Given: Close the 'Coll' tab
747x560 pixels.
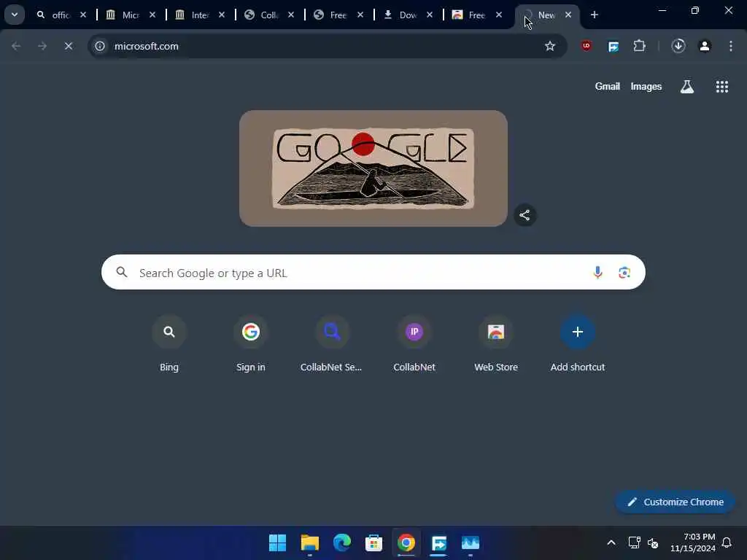Looking at the screenshot, I should [291, 15].
